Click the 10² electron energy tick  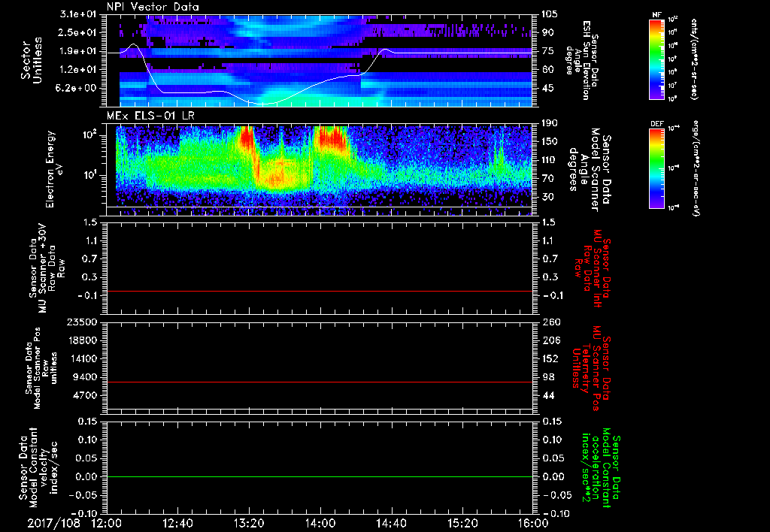pyautogui.click(x=89, y=135)
